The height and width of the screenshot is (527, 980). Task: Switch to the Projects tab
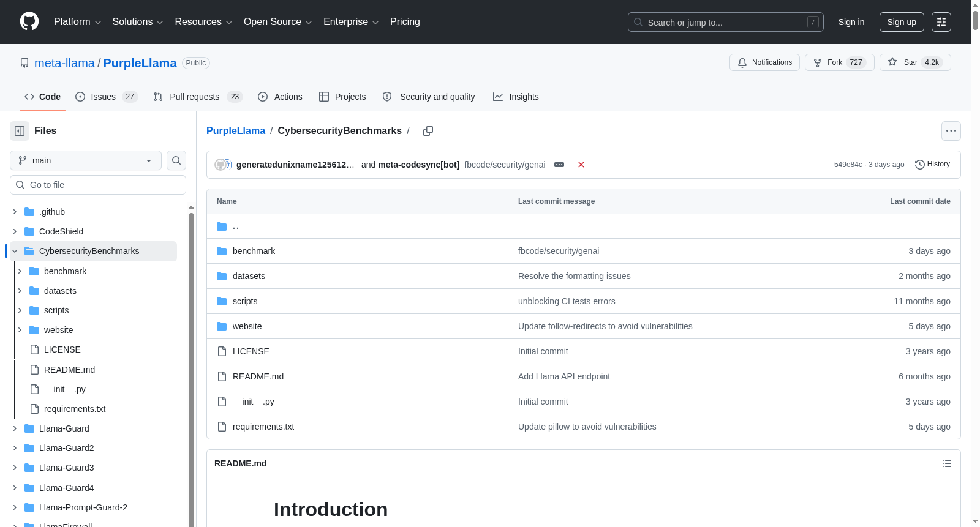(342, 97)
